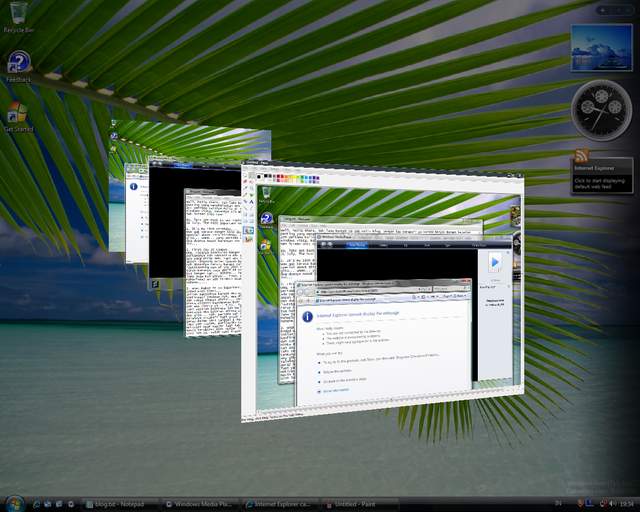Select the black Media Player window in Flip 3D
640x512 pixels.
[167, 220]
